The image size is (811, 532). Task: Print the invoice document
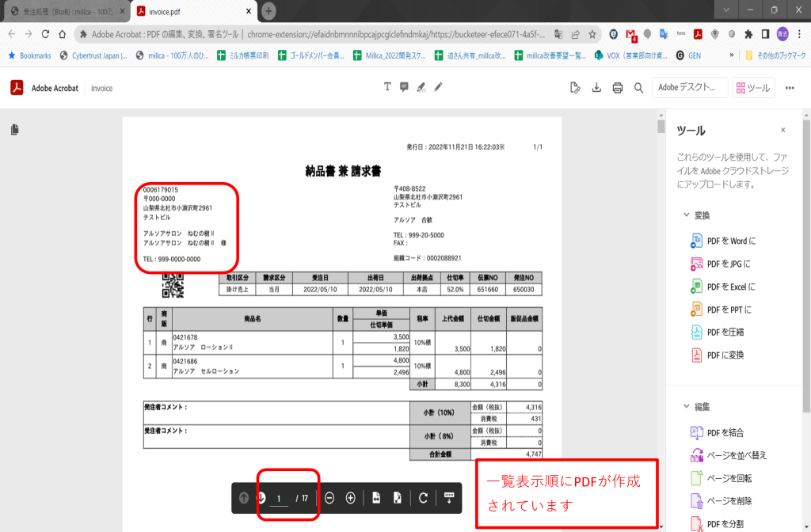(618, 88)
